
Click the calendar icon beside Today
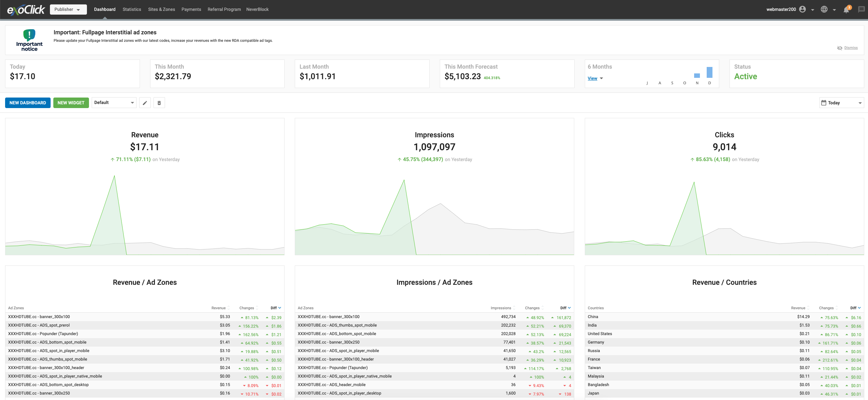pos(824,103)
